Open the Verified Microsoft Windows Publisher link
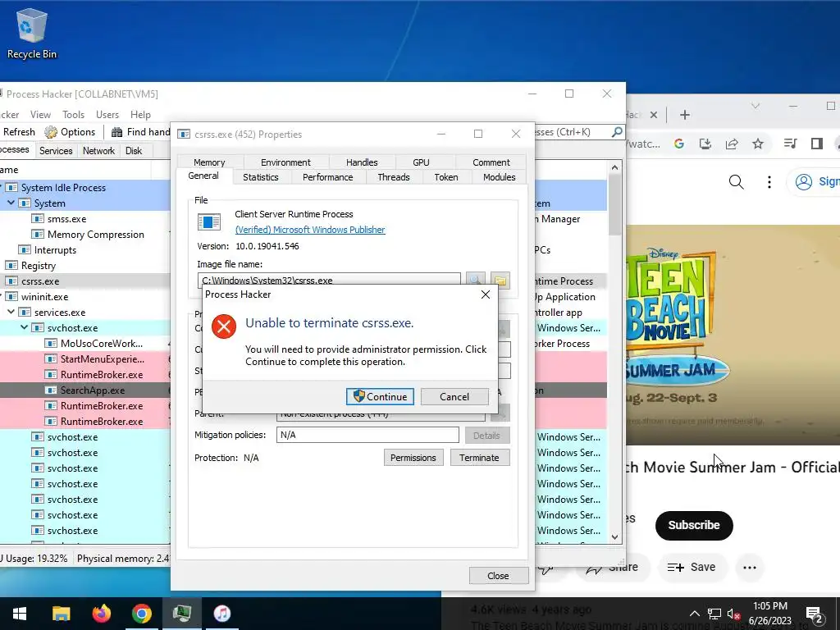This screenshot has width=840, height=630. pos(309,230)
